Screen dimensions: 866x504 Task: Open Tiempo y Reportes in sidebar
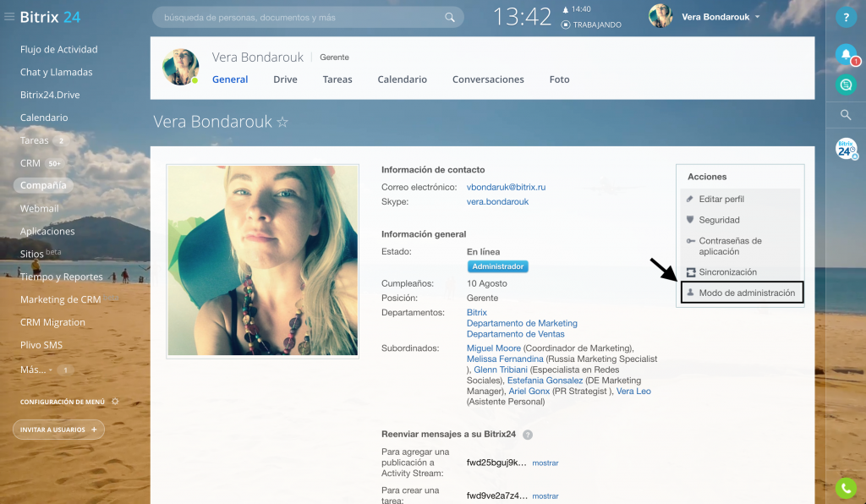click(x=61, y=277)
